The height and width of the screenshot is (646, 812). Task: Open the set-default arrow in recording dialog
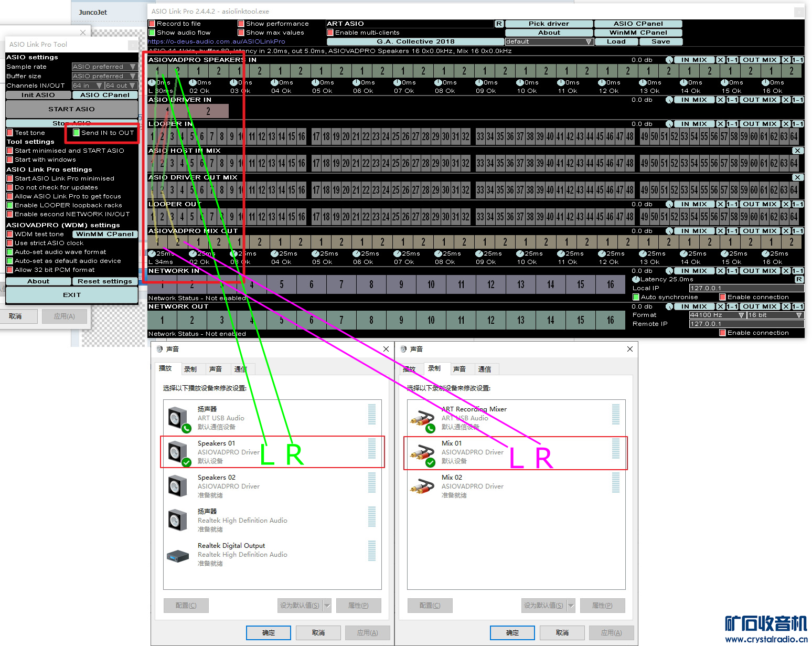click(x=571, y=606)
